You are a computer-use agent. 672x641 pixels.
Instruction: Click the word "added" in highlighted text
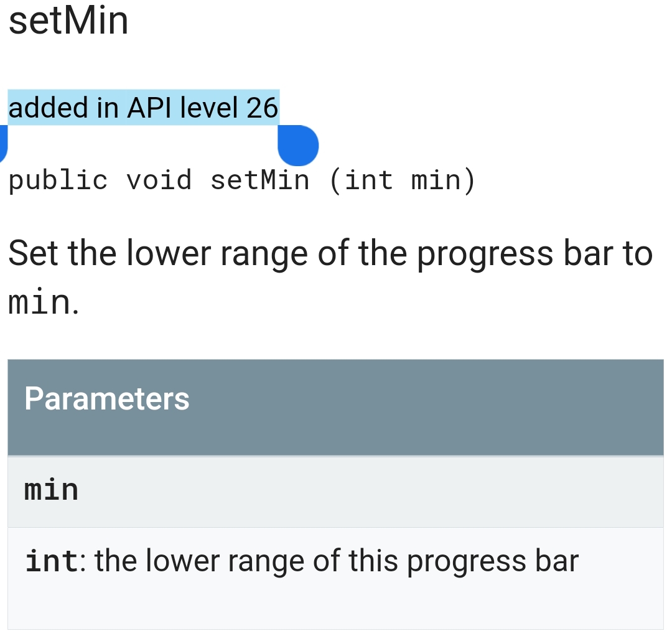tap(49, 108)
